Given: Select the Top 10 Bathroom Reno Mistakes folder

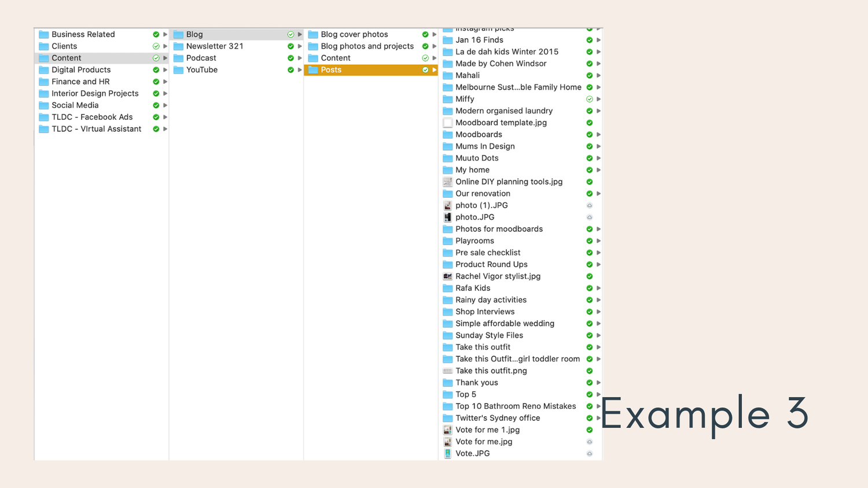Looking at the screenshot, I should [x=515, y=406].
